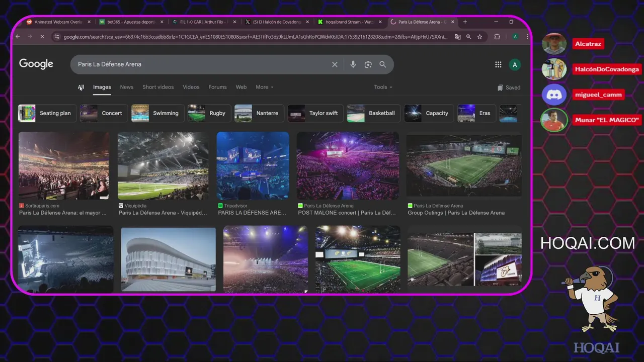Image resolution: width=644 pixels, height=362 pixels.
Task: Click Munar "EL MAGICO" avatar
Action: coord(553,120)
